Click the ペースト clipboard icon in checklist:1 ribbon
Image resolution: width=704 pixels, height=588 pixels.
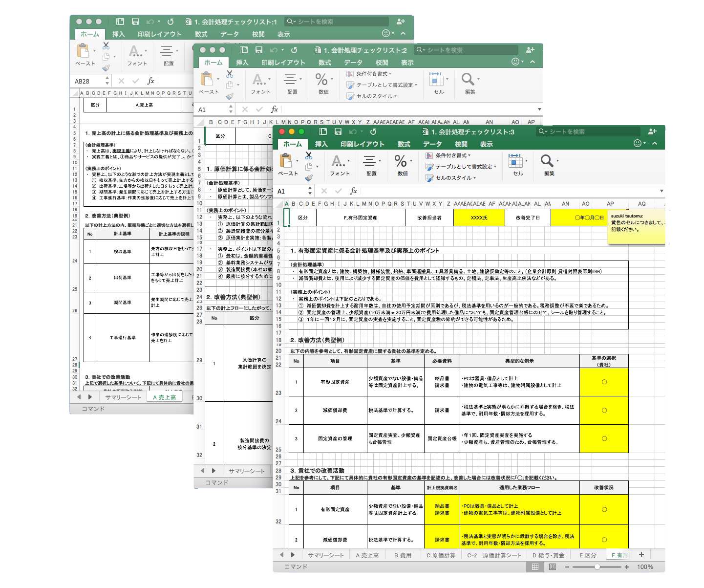[x=83, y=51]
